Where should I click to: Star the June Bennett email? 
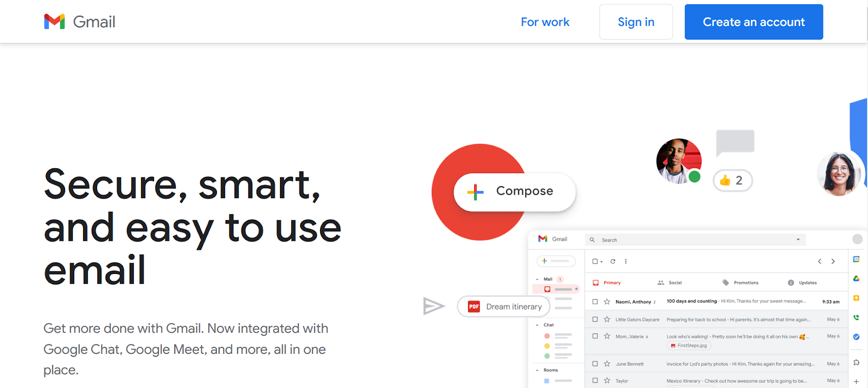[x=607, y=364]
